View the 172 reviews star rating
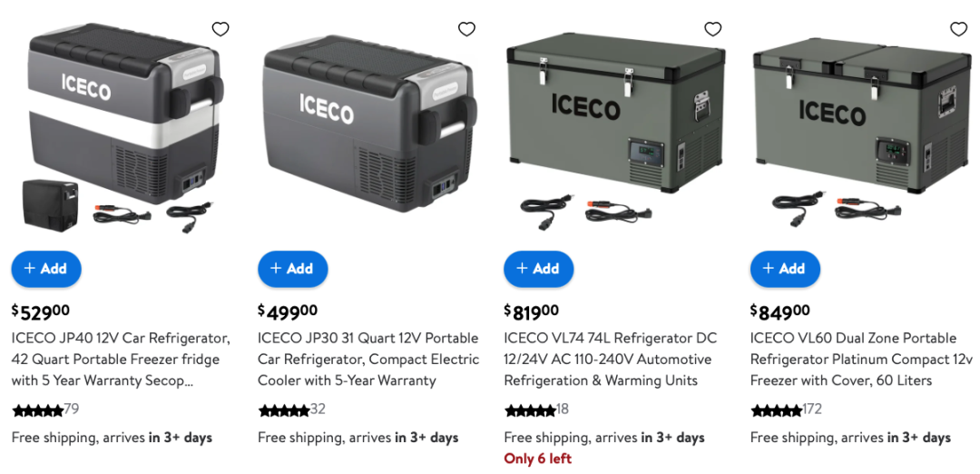The image size is (980, 474). pyautogui.click(x=786, y=410)
